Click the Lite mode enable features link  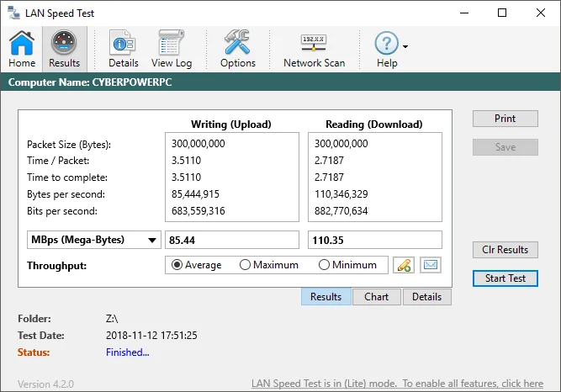[397, 384]
